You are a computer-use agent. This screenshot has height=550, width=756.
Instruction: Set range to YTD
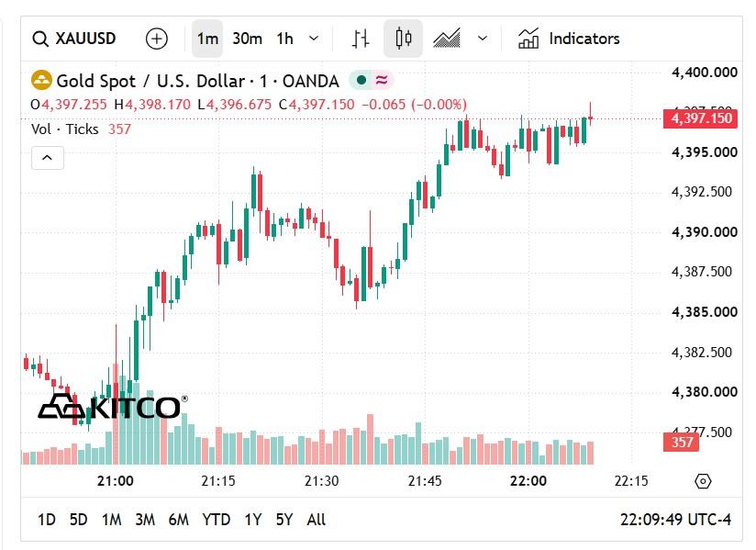pyautogui.click(x=216, y=520)
